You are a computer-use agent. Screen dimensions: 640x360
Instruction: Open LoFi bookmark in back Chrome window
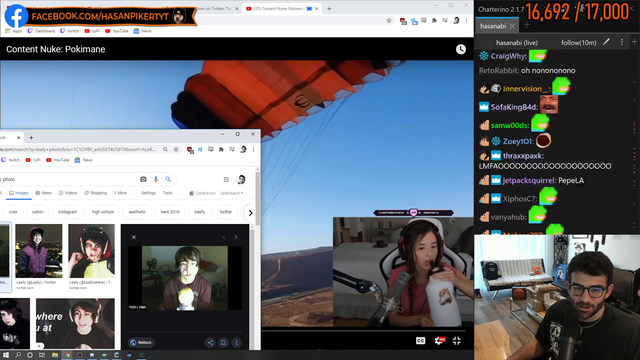[x=93, y=31]
